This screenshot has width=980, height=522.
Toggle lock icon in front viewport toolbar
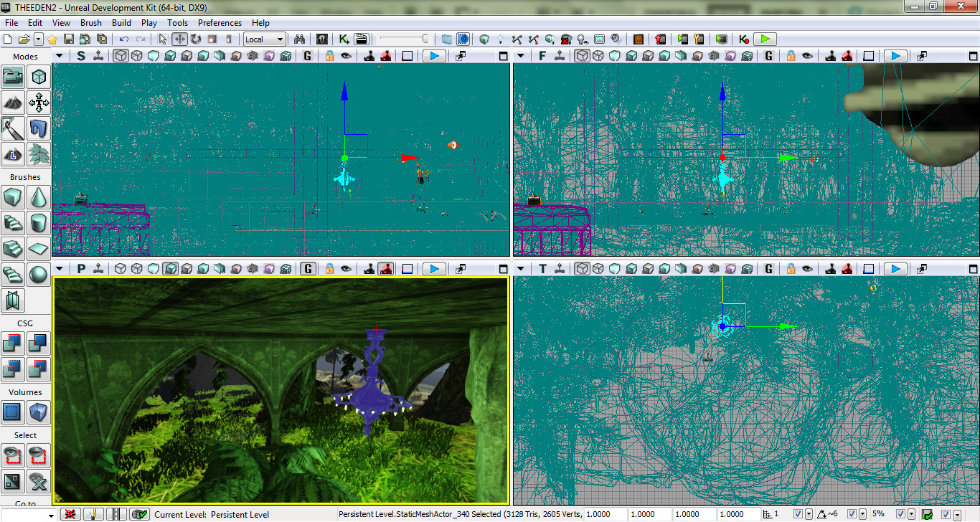[x=791, y=55]
